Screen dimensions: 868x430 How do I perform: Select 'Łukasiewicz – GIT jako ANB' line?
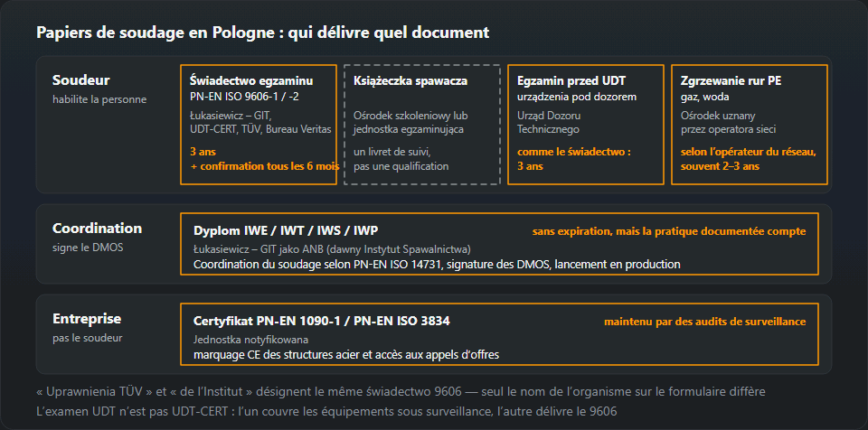332,249
